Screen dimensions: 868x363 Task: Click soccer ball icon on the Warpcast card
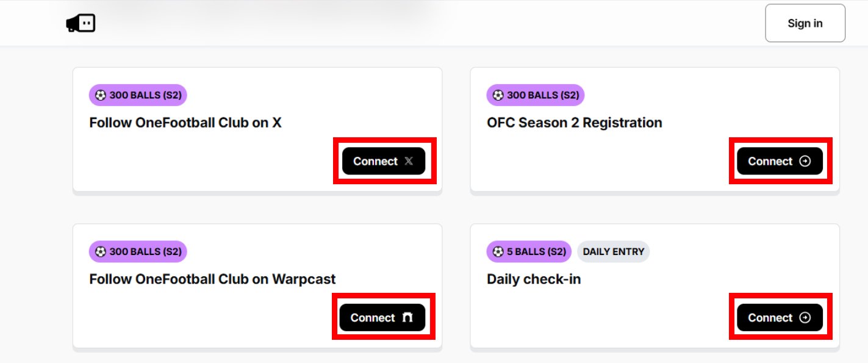[x=101, y=251]
